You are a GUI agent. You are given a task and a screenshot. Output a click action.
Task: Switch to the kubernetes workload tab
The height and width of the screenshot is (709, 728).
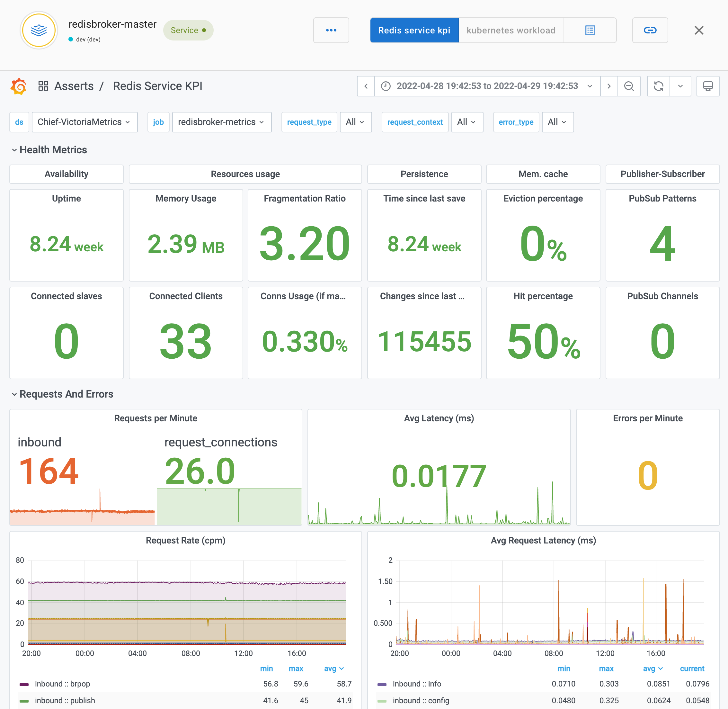click(510, 30)
